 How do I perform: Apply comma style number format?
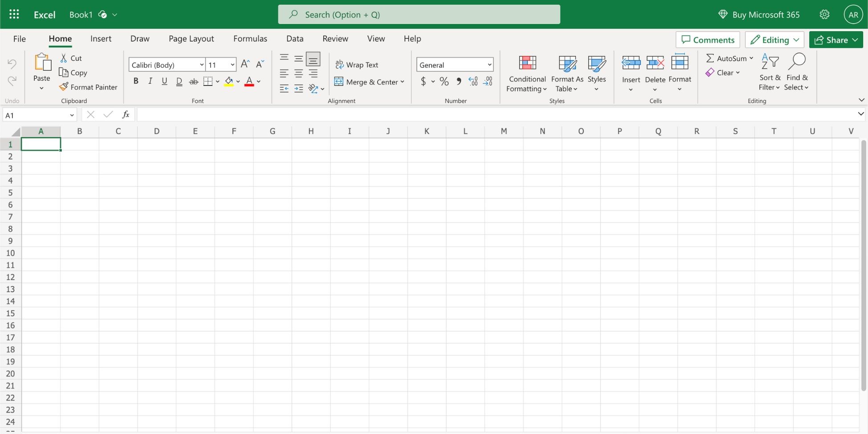tap(458, 81)
